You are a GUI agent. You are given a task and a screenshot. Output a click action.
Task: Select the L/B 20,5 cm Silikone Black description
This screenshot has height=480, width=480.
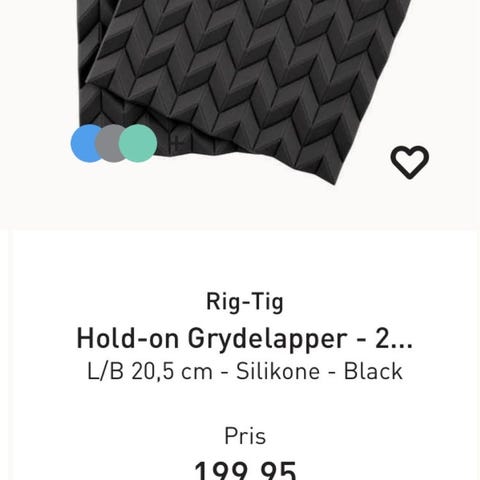click(245, 371)
